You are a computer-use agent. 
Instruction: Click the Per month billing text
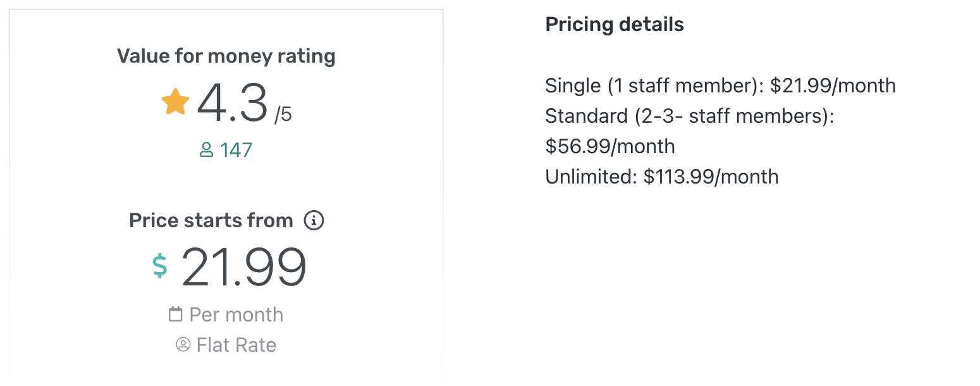[x=236, y=314]
